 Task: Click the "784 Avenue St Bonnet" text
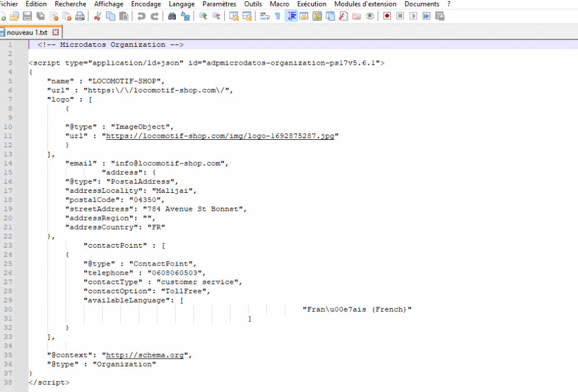193,209
